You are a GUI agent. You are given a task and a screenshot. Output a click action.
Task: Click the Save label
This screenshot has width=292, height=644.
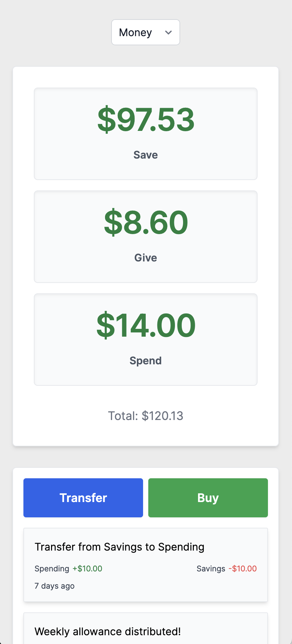point(146,155)
